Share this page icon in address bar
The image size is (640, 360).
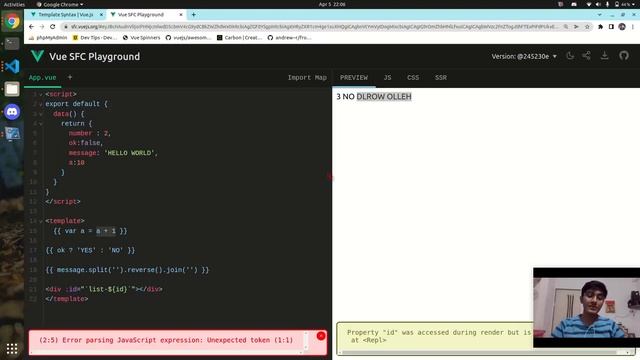[x=576, y=27]
